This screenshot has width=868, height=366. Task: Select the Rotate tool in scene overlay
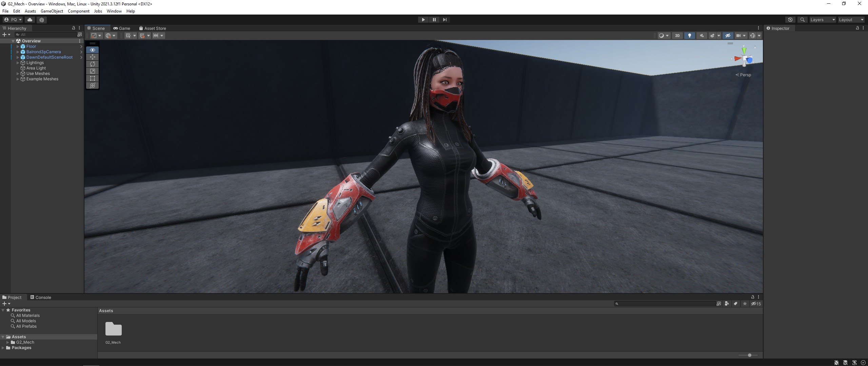(93, 64)
